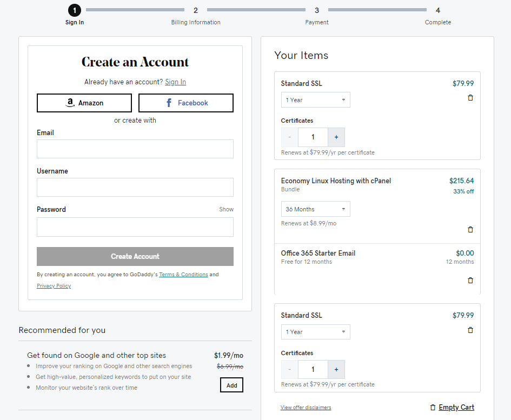Open the Terms & Conditions link
The width and height of the screenshot is (511, 420).
[183, 275]
